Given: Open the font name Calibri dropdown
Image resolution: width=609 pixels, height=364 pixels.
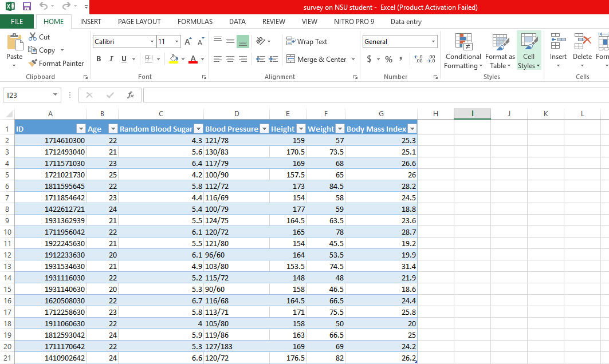Looking at the screenshot, I should [152, 42].
